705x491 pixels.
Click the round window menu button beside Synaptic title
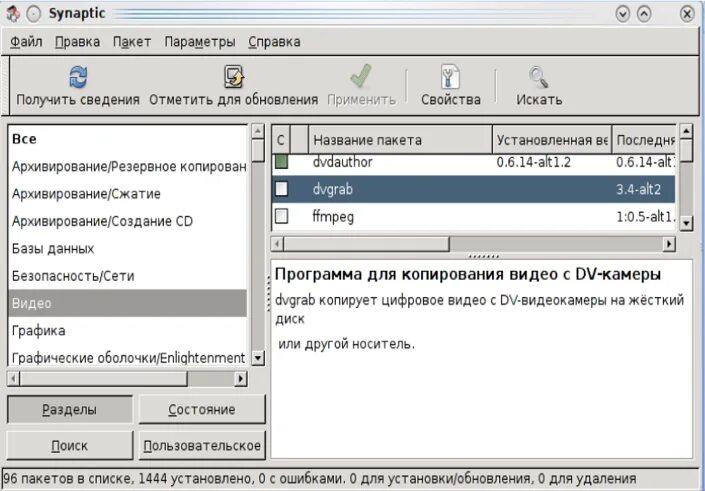(x=34, y=14)
